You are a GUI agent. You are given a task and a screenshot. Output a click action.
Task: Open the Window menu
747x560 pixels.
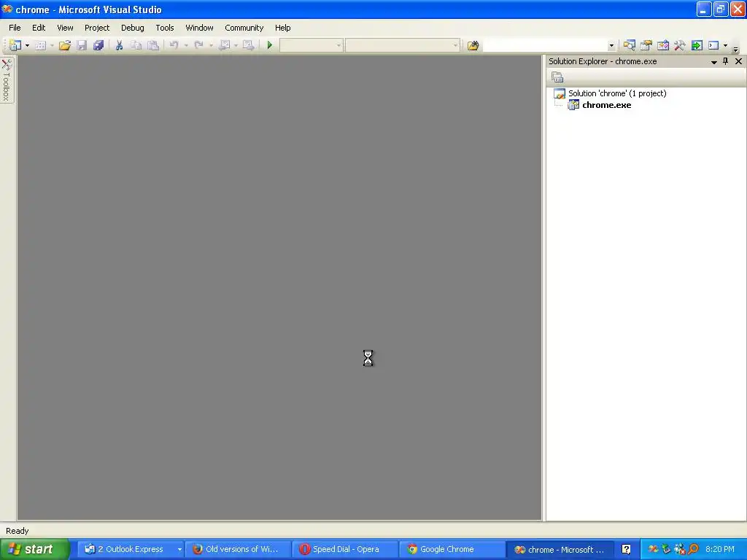pos(200,28)
